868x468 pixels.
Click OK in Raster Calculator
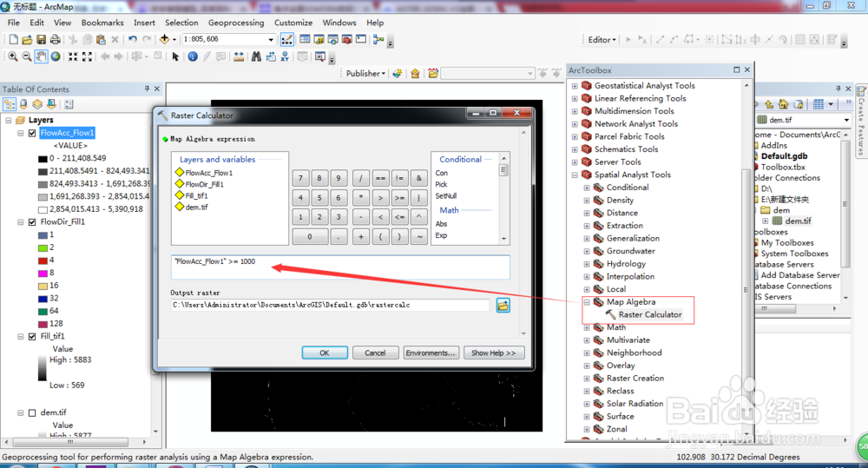click(325, 353)
